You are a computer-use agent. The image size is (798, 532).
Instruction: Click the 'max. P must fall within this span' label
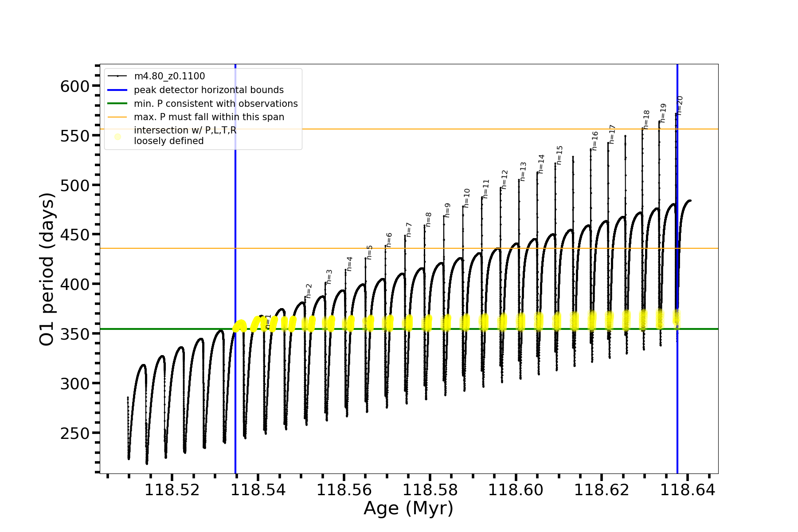click(x=209, y=117)
